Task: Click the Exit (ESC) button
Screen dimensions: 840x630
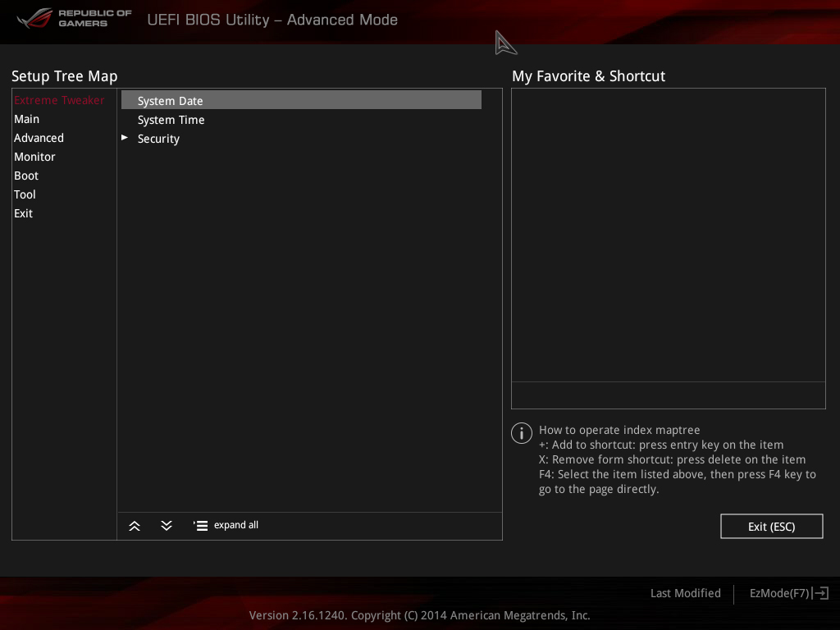Action: click(771, 527)
